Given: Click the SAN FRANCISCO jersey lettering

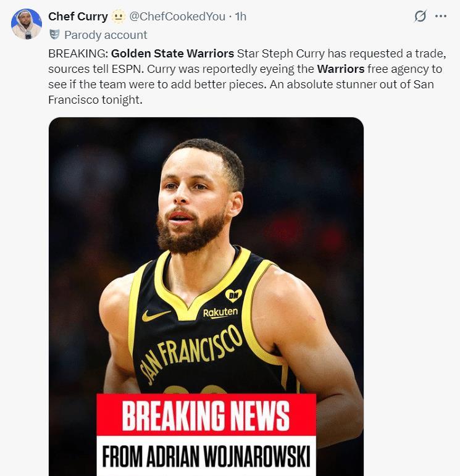Looking at the screenshot, I should pos(191,354).
